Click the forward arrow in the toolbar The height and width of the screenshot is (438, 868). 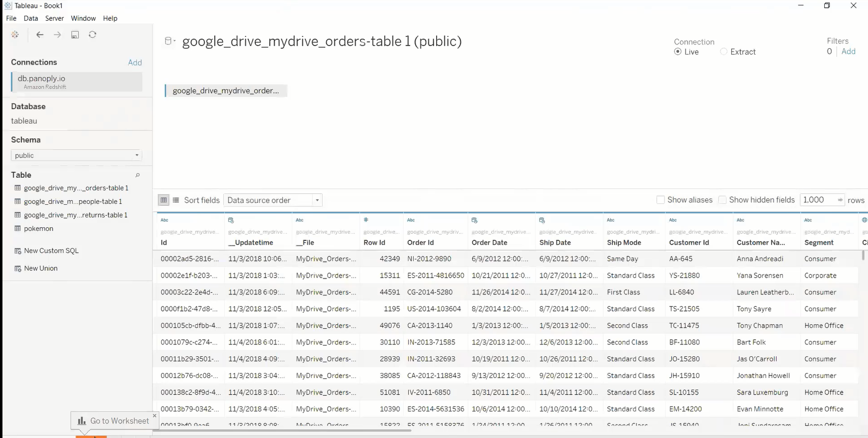(x=58, y=34)
